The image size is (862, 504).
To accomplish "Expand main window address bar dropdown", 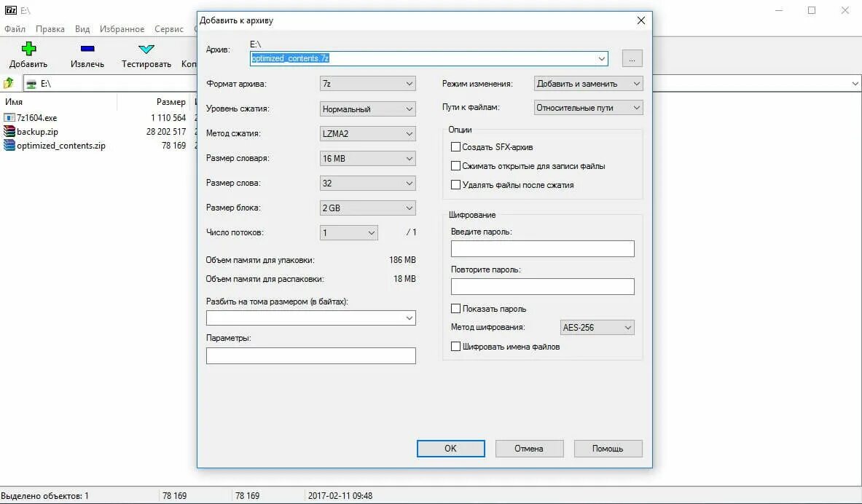I will point(855,84).
